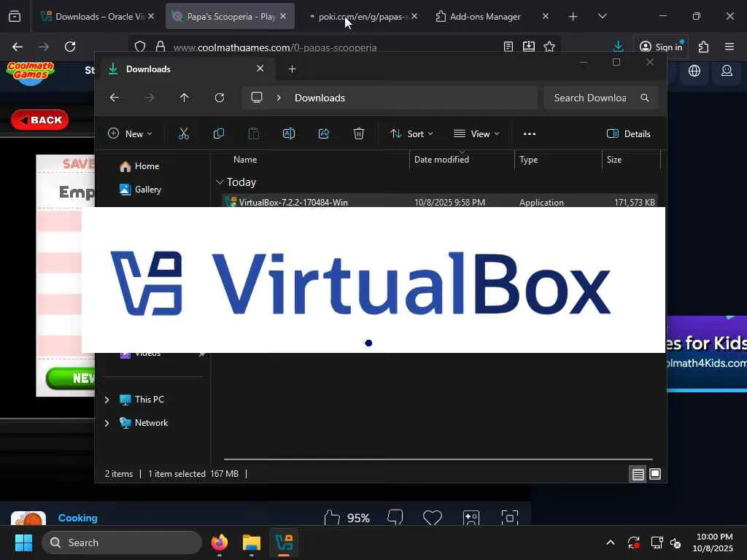Click VirtualBox taskbar icon

click(284, 542)
